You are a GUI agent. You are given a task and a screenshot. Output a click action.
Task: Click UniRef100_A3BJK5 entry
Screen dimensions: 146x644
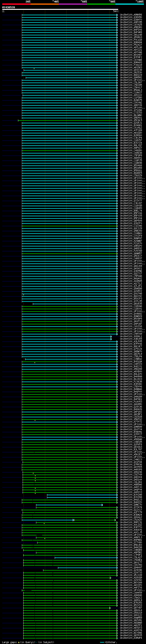coord(131,339)
